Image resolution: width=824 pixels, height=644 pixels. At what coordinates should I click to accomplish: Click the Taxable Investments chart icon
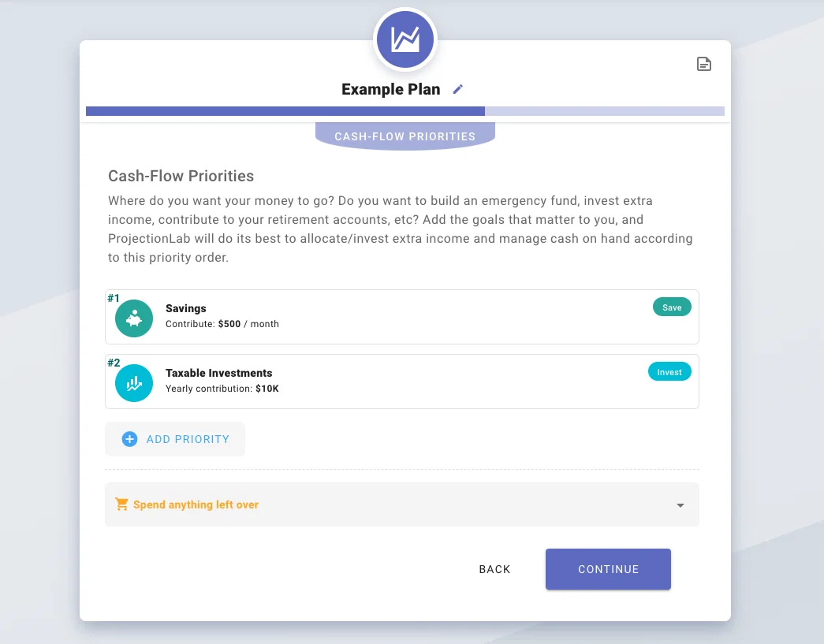pyautogui.click(x=134, y=382)
